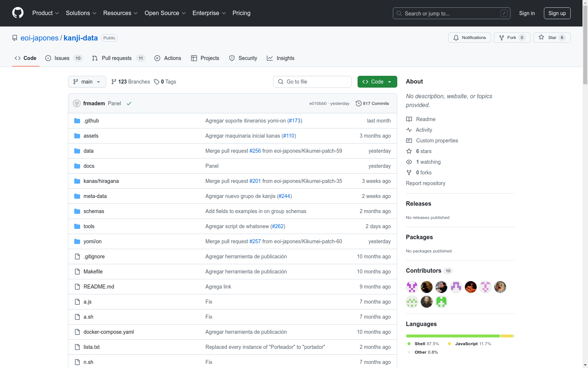Switch to the Actions tab
The image size is (588, 368).
168,58
